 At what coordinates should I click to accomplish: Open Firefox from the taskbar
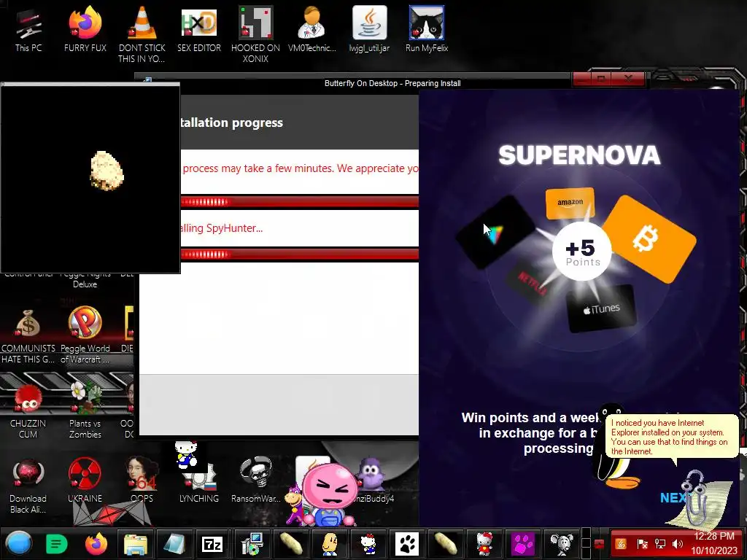(x=96, y=543)
